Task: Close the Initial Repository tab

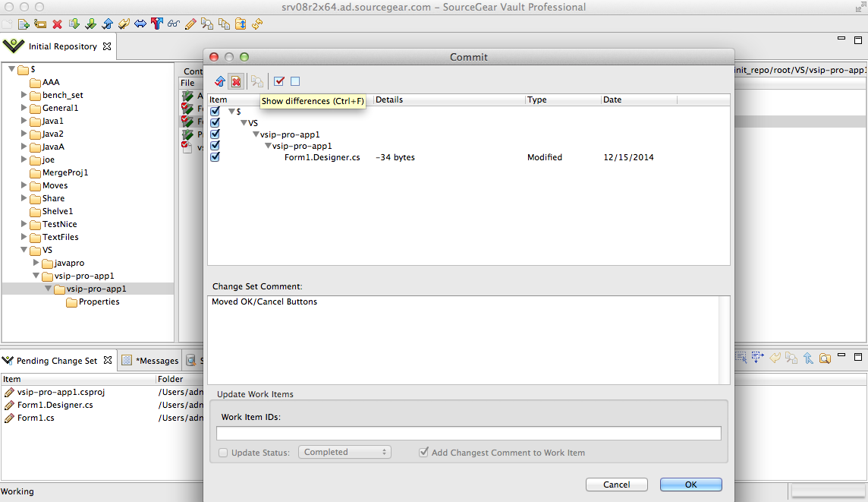Action: pyautogui.click(x=108, y=46)
